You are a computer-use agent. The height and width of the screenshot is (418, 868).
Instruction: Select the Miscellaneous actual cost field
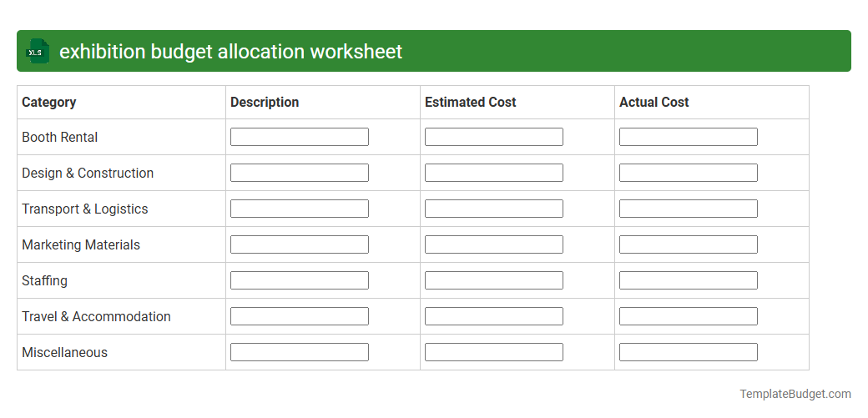coord(688,353)
